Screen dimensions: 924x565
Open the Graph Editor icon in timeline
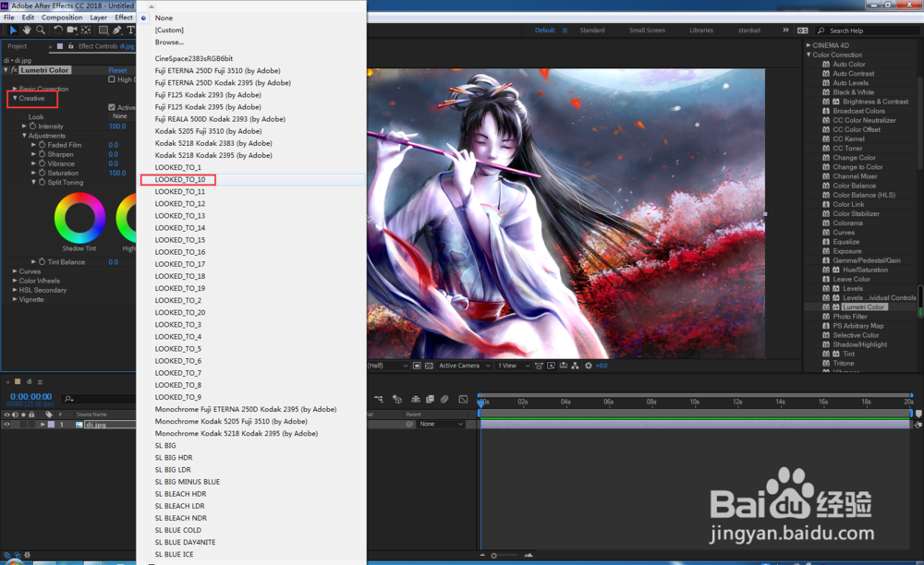coord(464,399)
